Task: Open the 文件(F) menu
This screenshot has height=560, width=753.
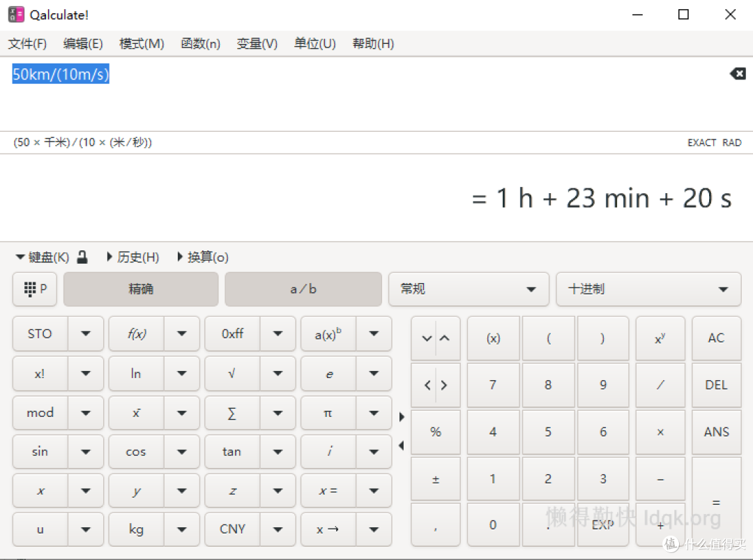Action: (27, 44)
